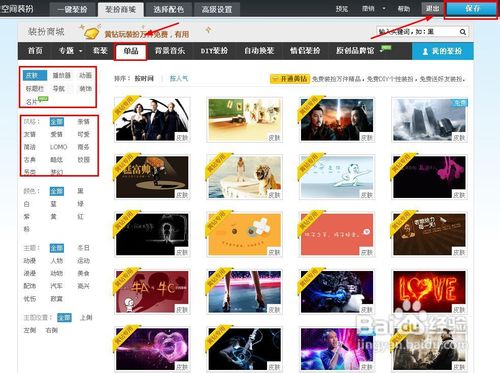Filter style by 梦幻
The width and height of the screenshot is (500, 373).
(57, 172)
